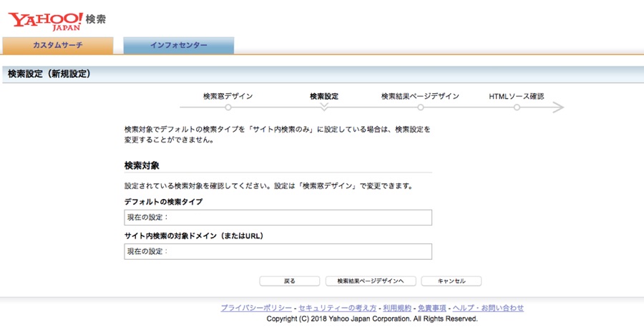Click the デフォルトの検索タイプ label
The width and height of the screenshot is (644, 330).
[x=163, y=202]
